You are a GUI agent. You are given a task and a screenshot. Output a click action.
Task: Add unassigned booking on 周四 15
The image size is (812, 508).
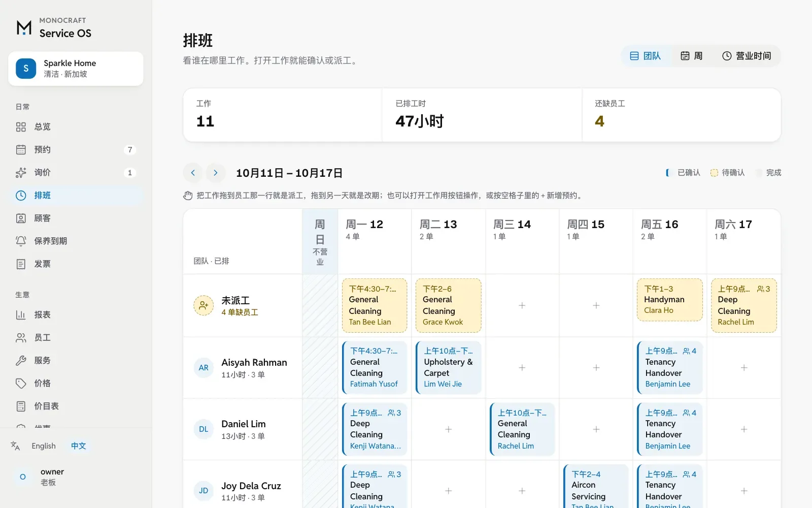(596, 305)
